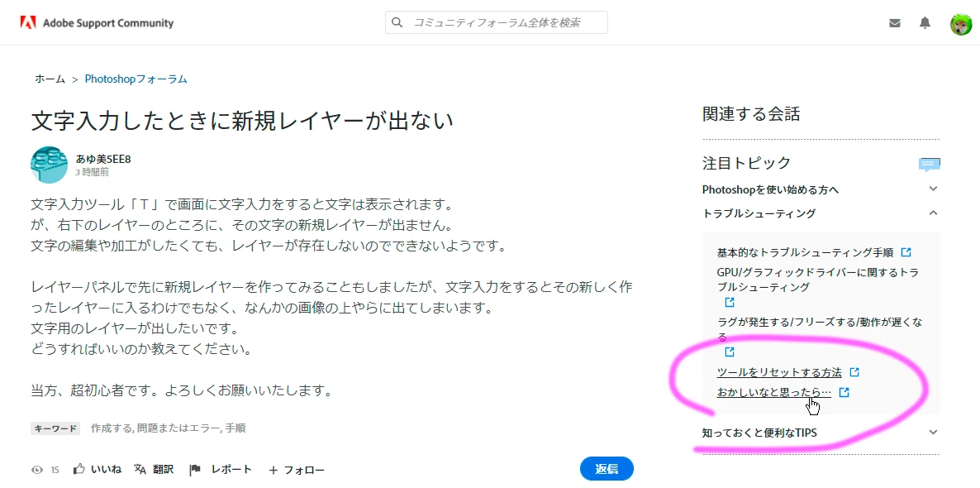This screenshot has width=980, height=488.
Task: Open the あゆ美SEE8 username link
Action: [103, 159]
